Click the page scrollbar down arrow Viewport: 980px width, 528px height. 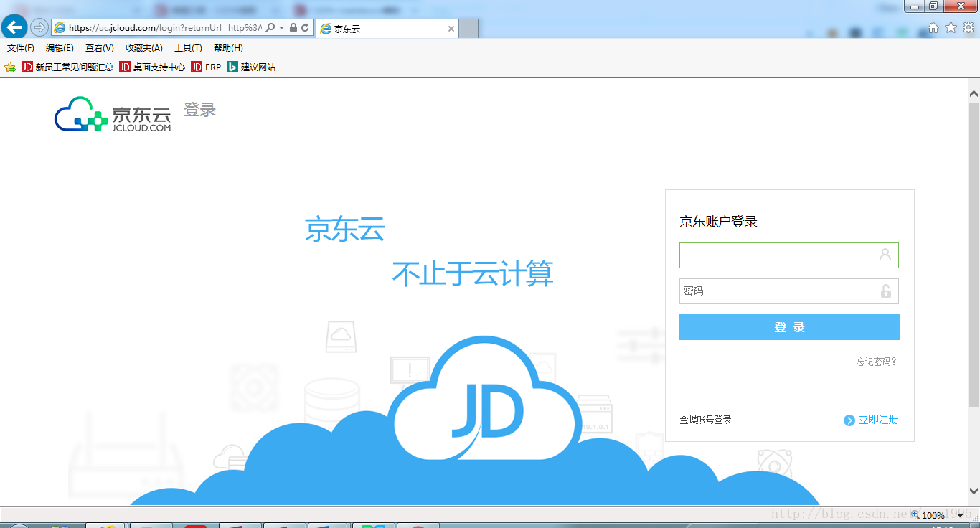pos(974,491)
